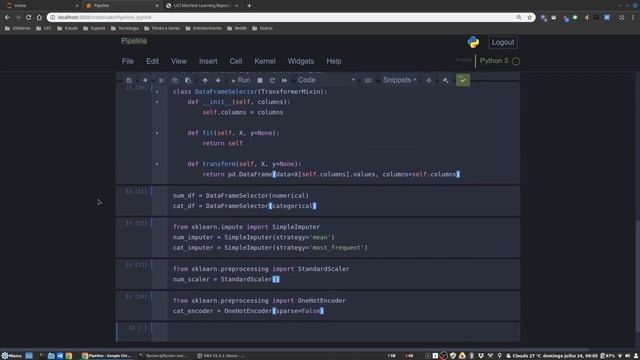Cut selected cell with the scissors icon

tap(162, 80)
